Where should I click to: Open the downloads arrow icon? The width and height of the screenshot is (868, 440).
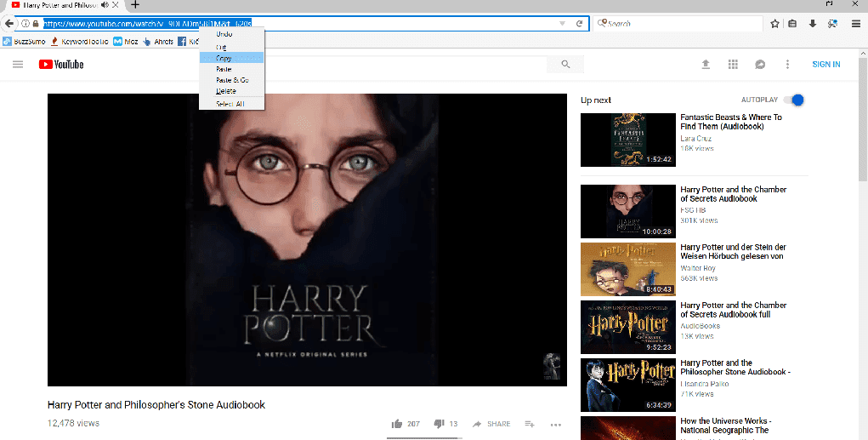pyautogui.click(x=813, y=24)
